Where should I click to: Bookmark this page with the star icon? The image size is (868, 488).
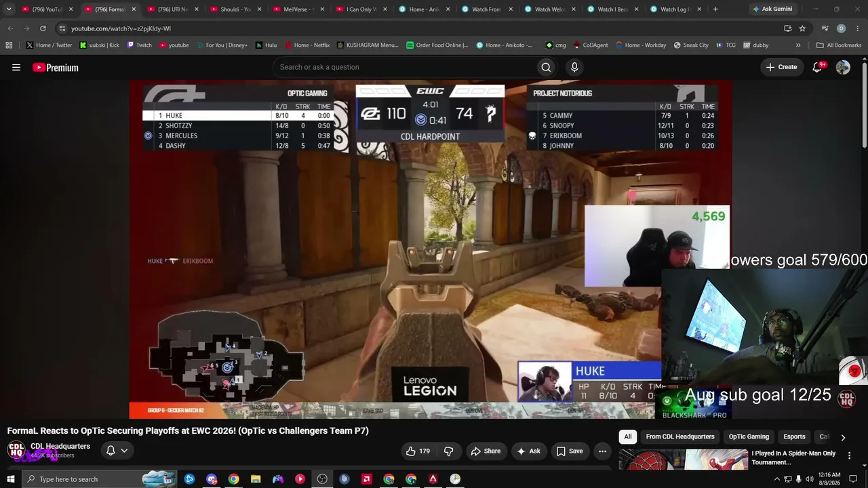click(x=802, y=28)
